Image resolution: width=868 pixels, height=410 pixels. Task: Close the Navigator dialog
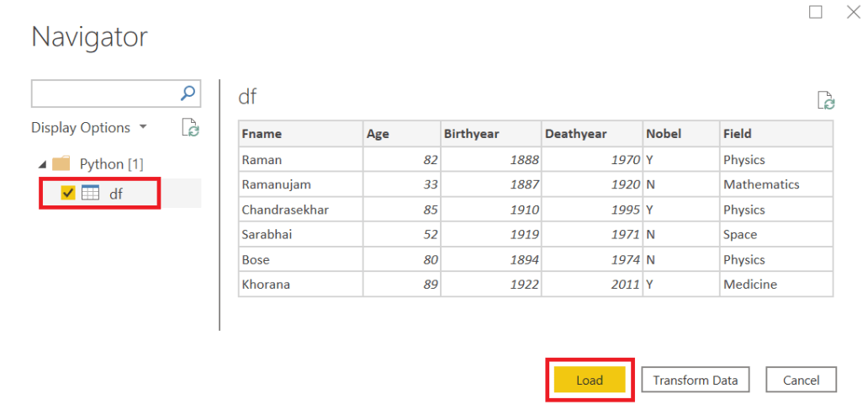(x=853, y=12)
